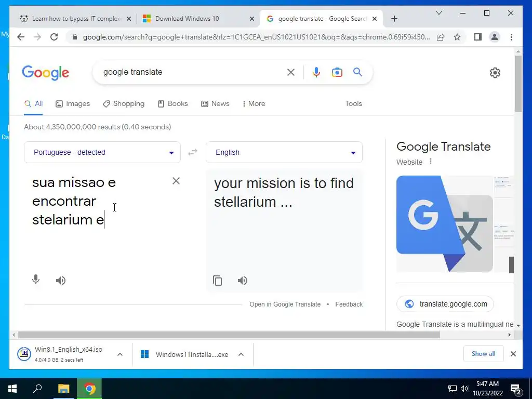
Task: Close the downloads bar
Action: point(513,354)
